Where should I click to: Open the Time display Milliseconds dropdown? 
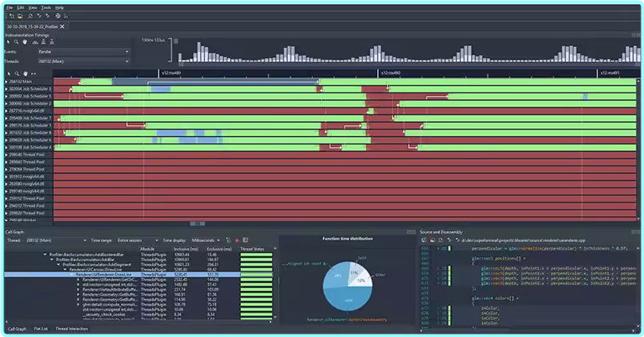tap(204, 240)
